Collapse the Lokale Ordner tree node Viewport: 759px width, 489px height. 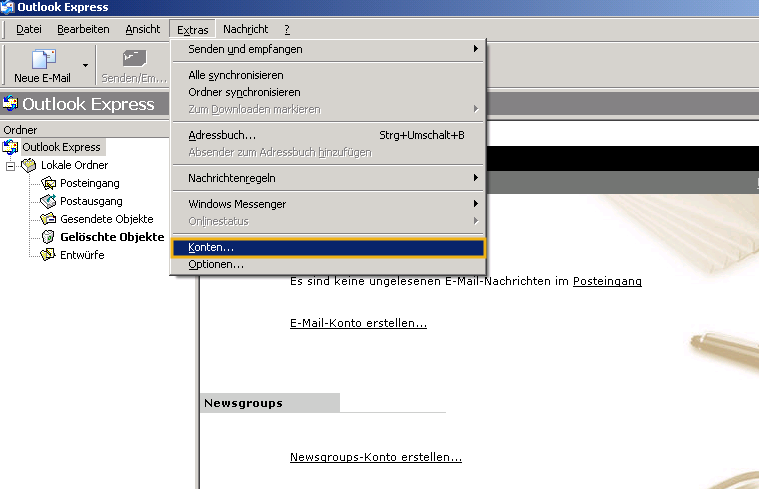pos(11,165)
